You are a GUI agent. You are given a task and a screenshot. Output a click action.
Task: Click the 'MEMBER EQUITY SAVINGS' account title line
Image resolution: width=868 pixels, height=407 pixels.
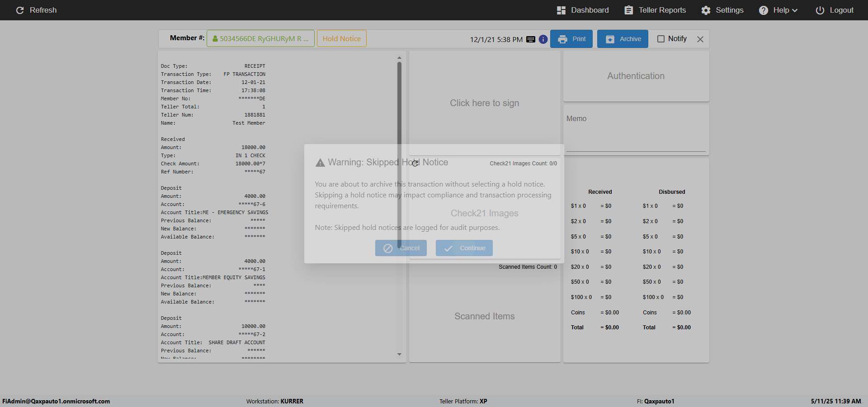tap(213, 277)
